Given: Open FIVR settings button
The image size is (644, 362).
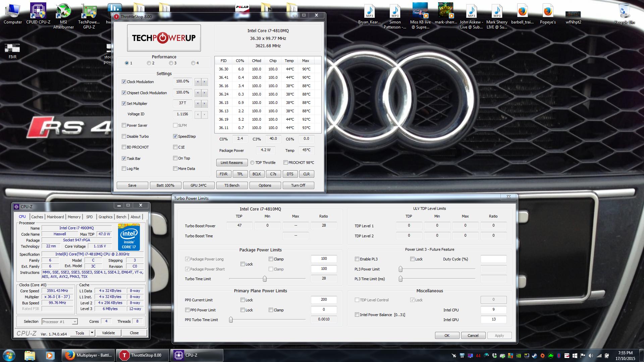Looking at the screenshot, I should click(224, 174).
